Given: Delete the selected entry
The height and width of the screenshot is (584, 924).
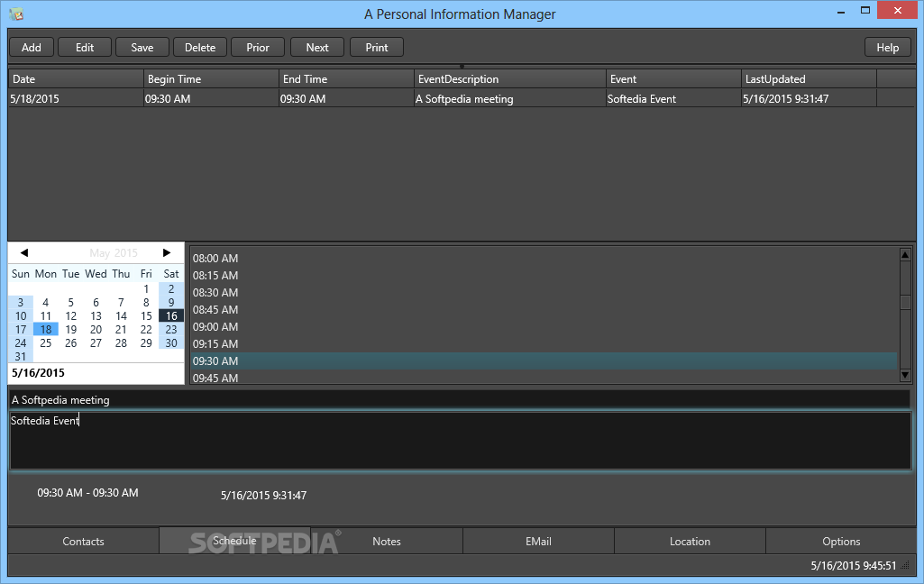Looking at the screenshot, I should click(x=200, y=48).
